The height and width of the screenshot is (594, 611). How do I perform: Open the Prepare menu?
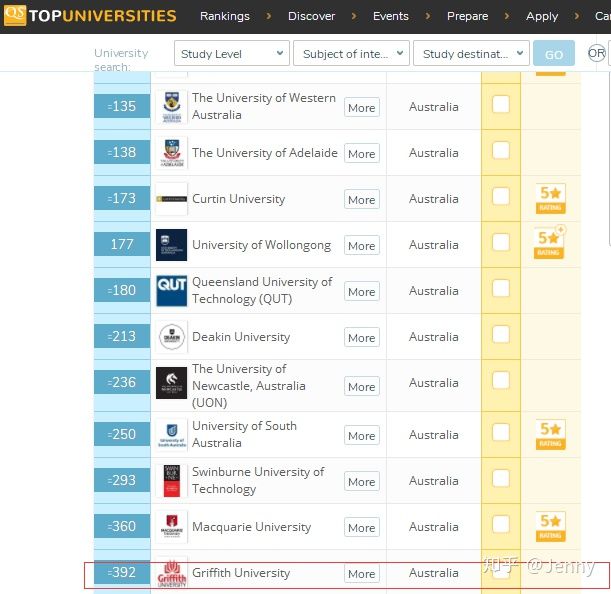tap(467, 16)
